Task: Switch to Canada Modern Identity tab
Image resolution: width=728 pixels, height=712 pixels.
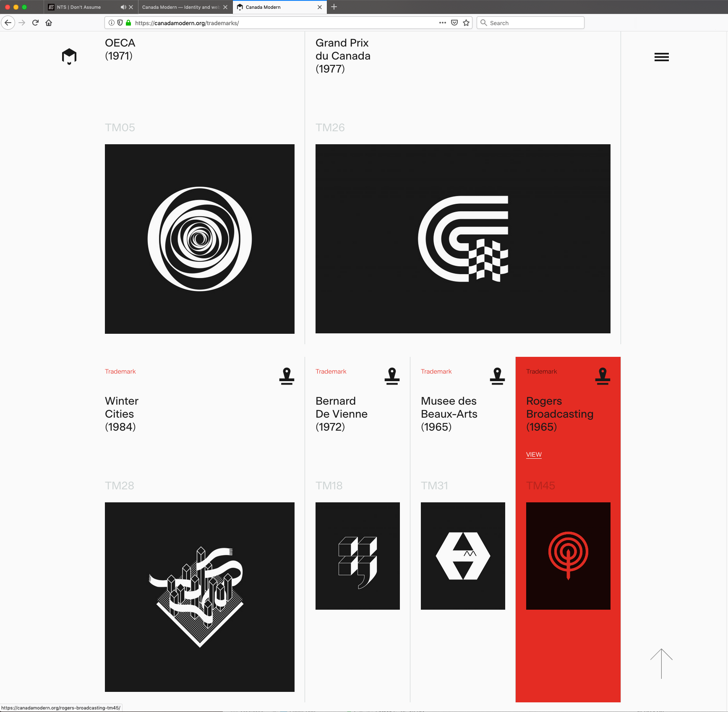Action: click(x=180, y=7)
